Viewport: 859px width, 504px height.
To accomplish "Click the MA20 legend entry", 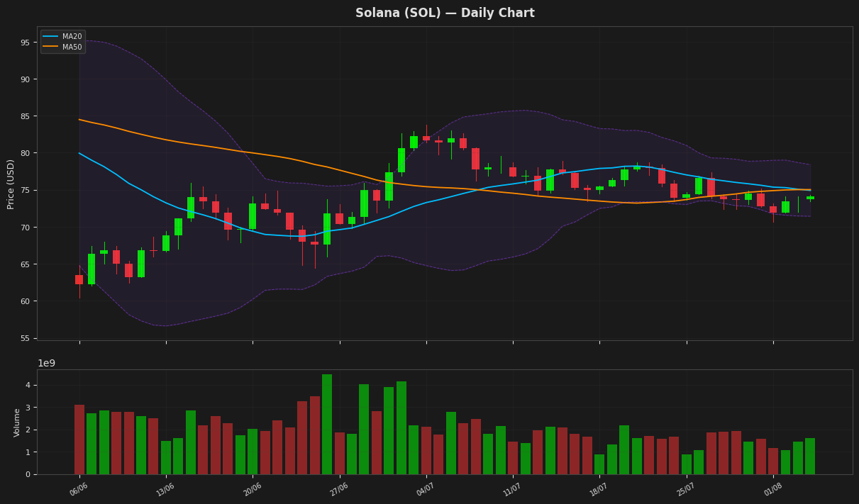I will 63,37.
